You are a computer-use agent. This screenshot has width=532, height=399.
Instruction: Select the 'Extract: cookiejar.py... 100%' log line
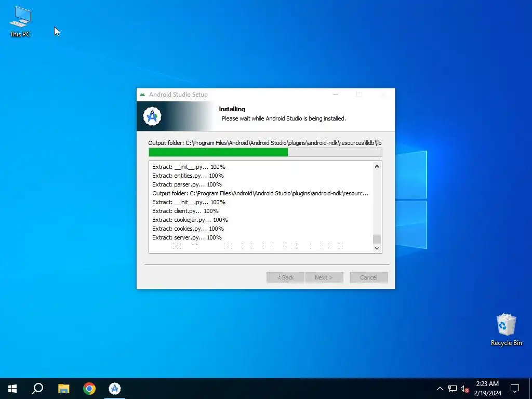190,220
